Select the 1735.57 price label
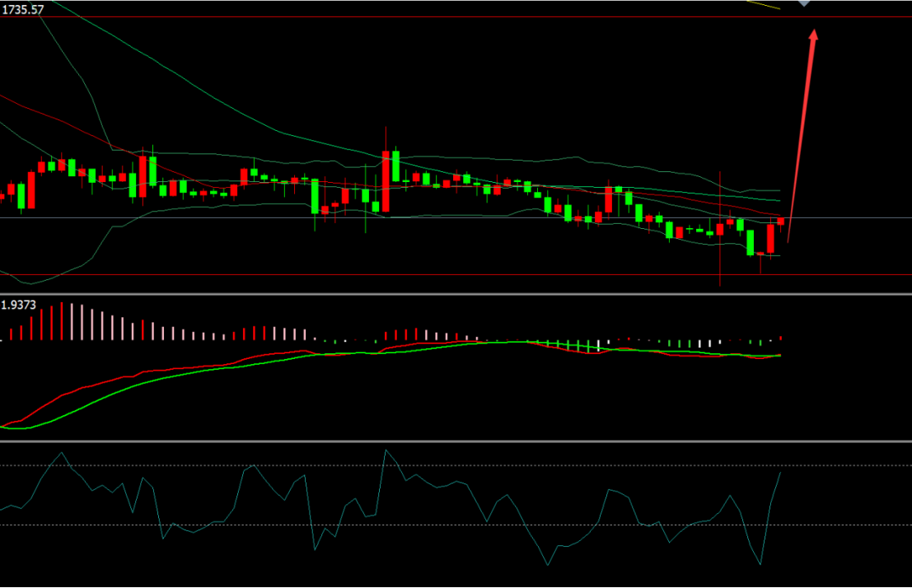 23,9
